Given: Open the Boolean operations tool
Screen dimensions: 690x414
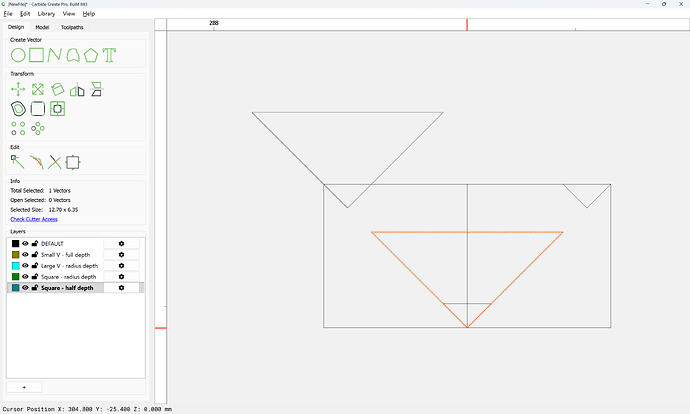Looking at the screenshot, I should tap(57, 109).
